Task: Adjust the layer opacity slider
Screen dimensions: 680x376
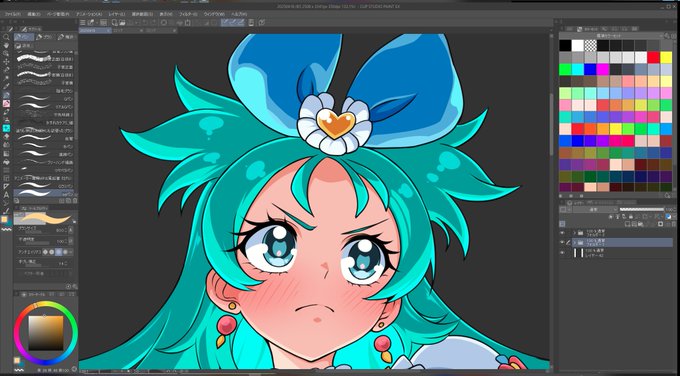Action: 642,209
